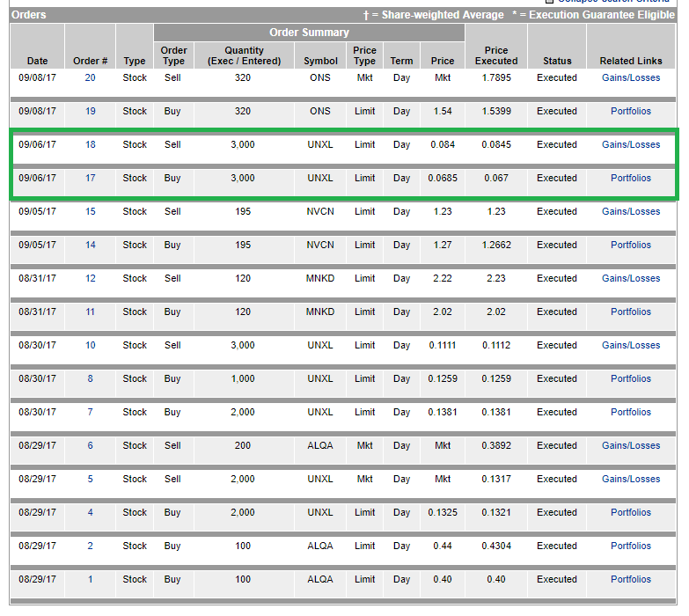View Gains/Losses for ALQA order 6
Screen dimensions: 689x616
(x=630, y=445)
